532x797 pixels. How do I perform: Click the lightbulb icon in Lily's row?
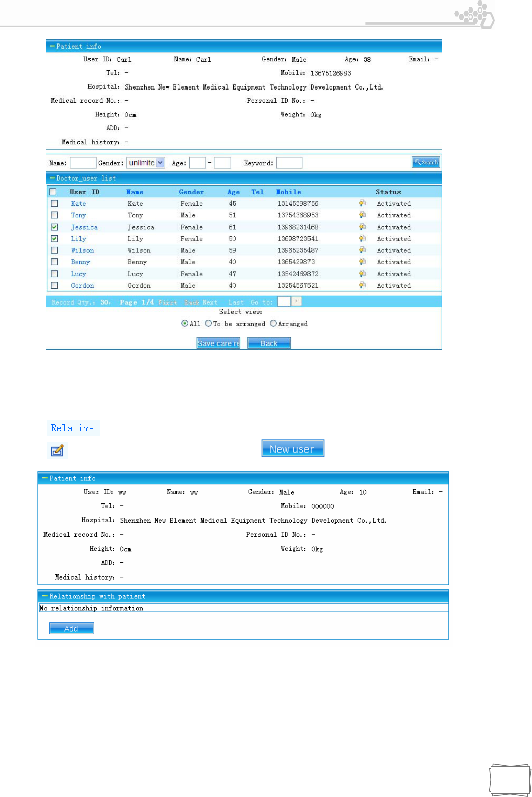[362, 239]
